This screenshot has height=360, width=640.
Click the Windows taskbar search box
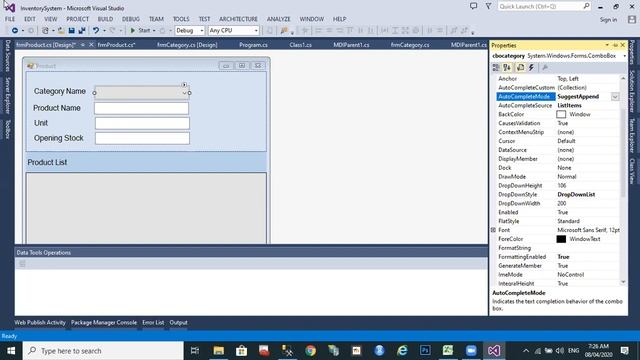[103, 351]
